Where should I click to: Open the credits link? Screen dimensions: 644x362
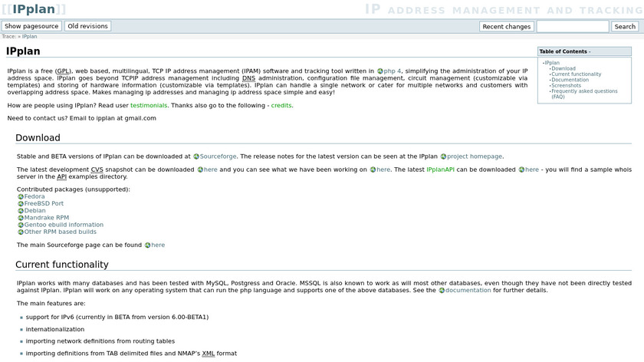281,106
